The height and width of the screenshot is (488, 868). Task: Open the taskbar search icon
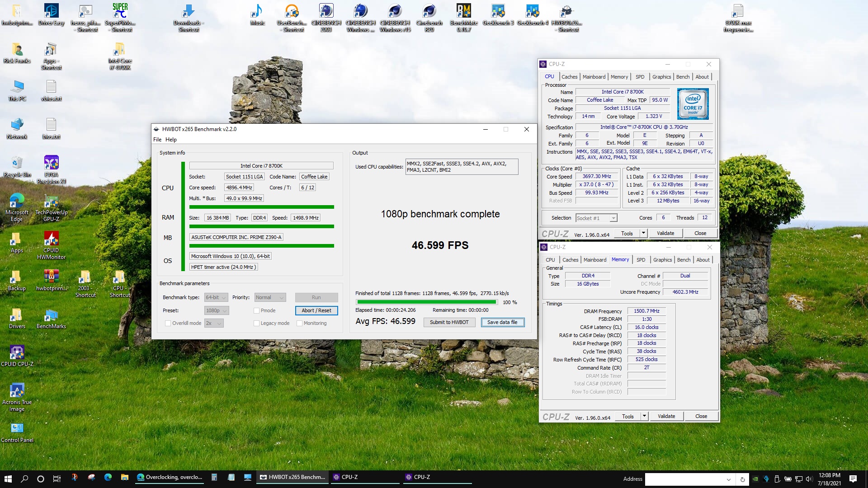[x=24, y=479]
